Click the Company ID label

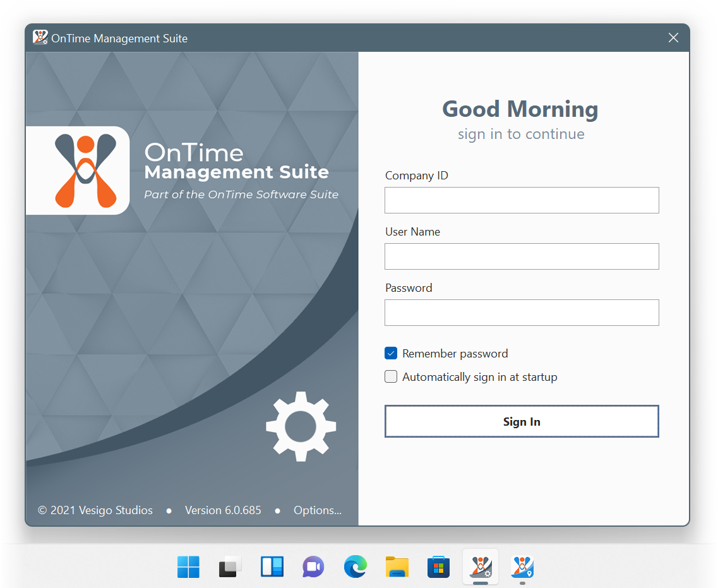[417, 176]
